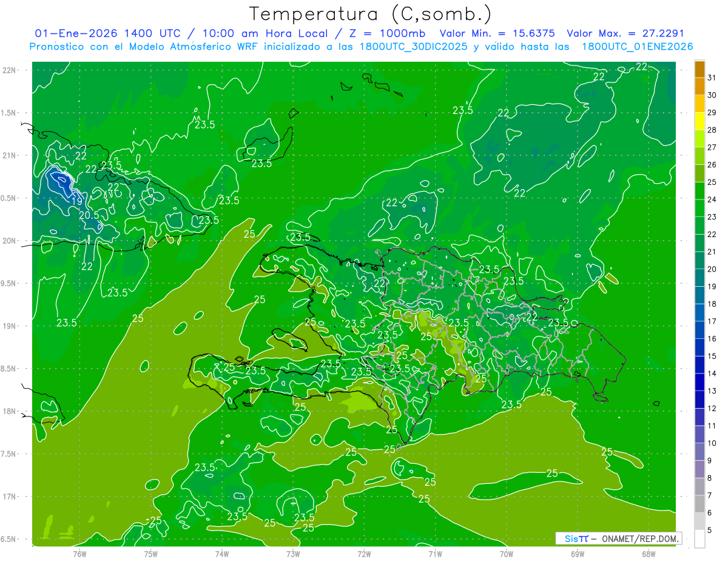Viewport: 728px width, 562px height.
Task: Click the '17N' latitude axis label
Action: click(x=9, y=497)
